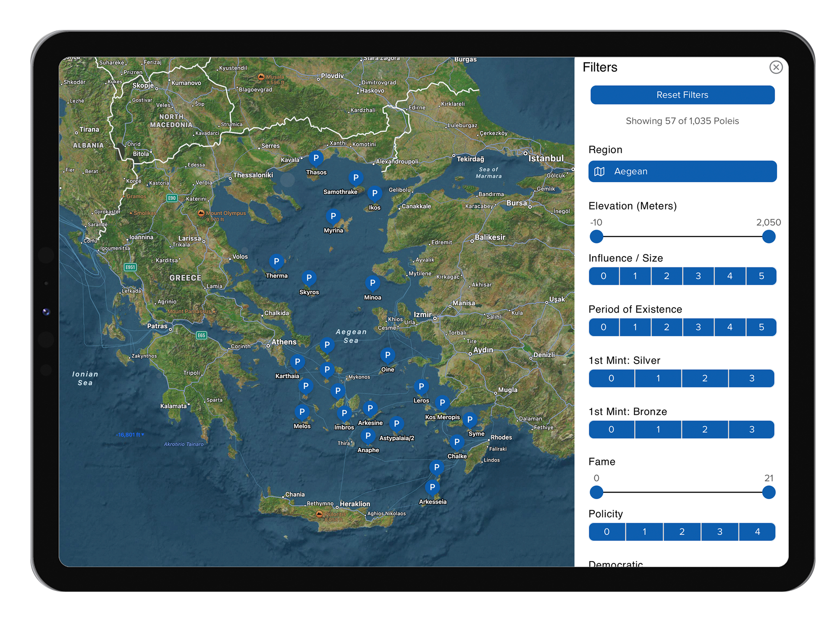Click the E65 highway shield
This screenshot has height=620, width=840.
[x=202, y=335]
